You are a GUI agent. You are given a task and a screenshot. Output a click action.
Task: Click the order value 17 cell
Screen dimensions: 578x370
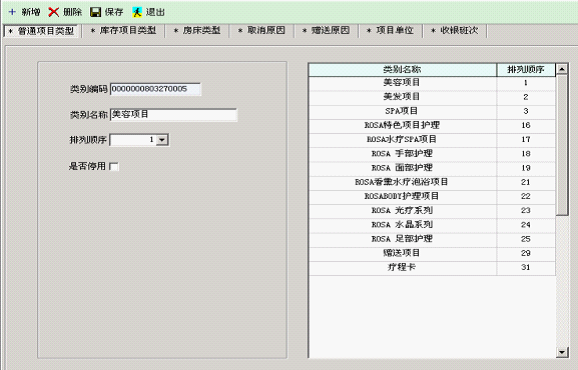pyautogui.click(x=526, y=140)
